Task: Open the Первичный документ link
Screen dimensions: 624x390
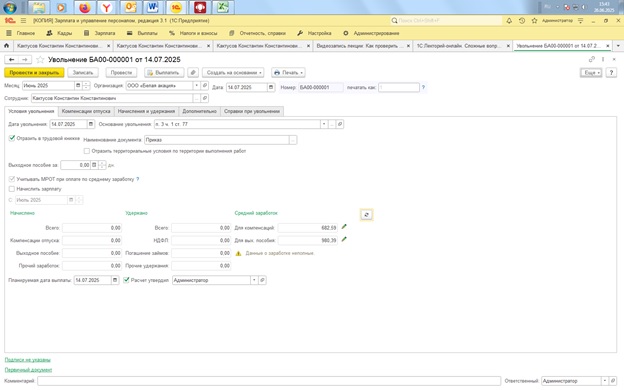Action: [x=28, y=370]
